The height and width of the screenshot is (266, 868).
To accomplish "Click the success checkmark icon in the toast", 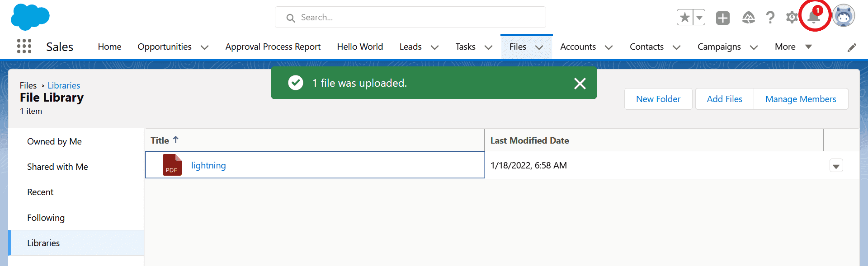I will point(296,83).
